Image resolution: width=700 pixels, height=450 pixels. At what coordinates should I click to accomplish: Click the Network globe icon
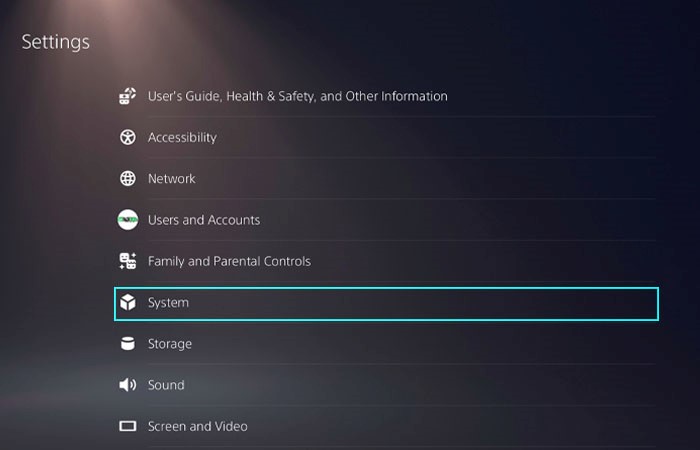pyautogui.click(x=128, y=179)
